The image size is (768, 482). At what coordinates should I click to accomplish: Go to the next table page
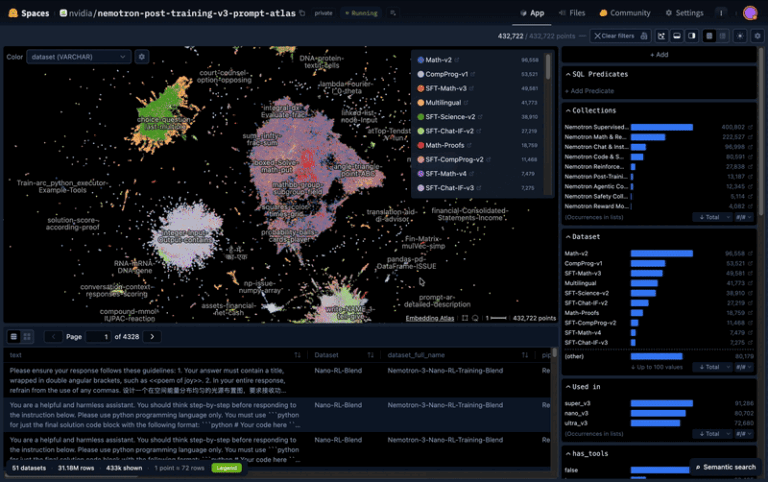[x=152, y=337]
